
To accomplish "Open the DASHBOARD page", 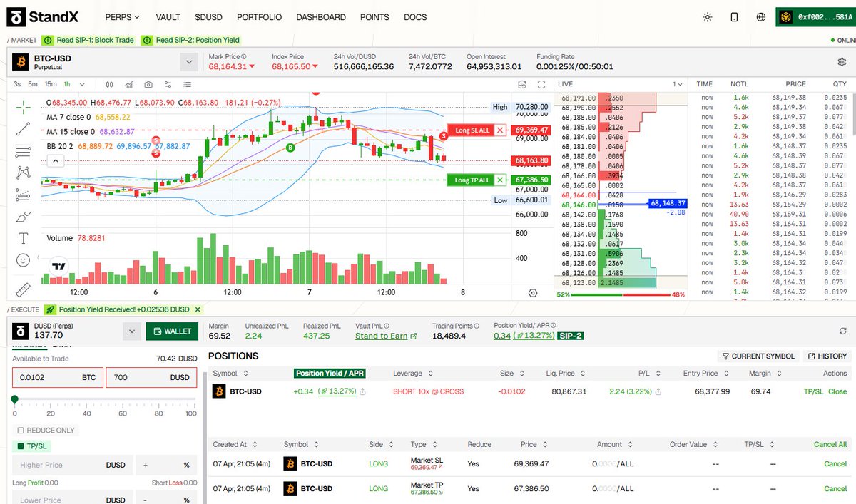I will pyautogui.click(x=321, y=17).
